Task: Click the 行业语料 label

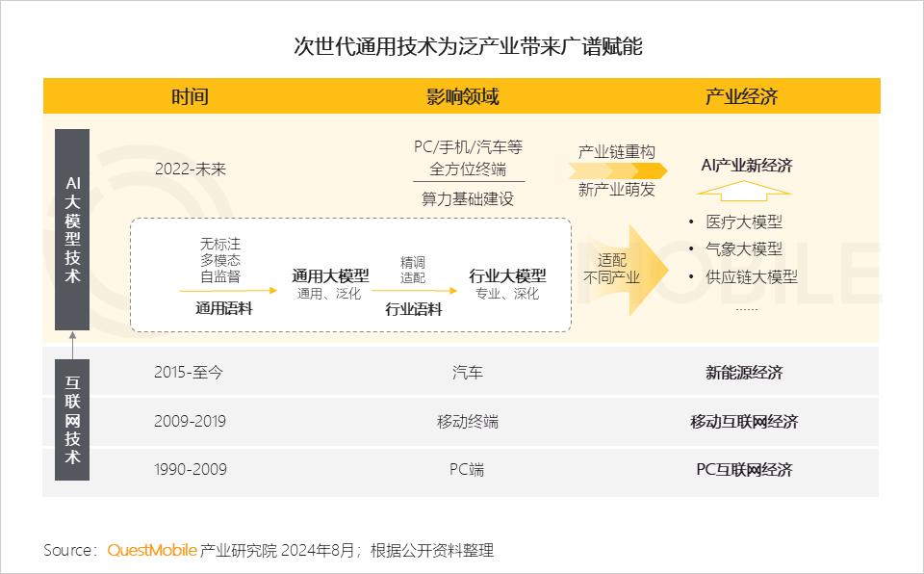Action: coord(414,308)
